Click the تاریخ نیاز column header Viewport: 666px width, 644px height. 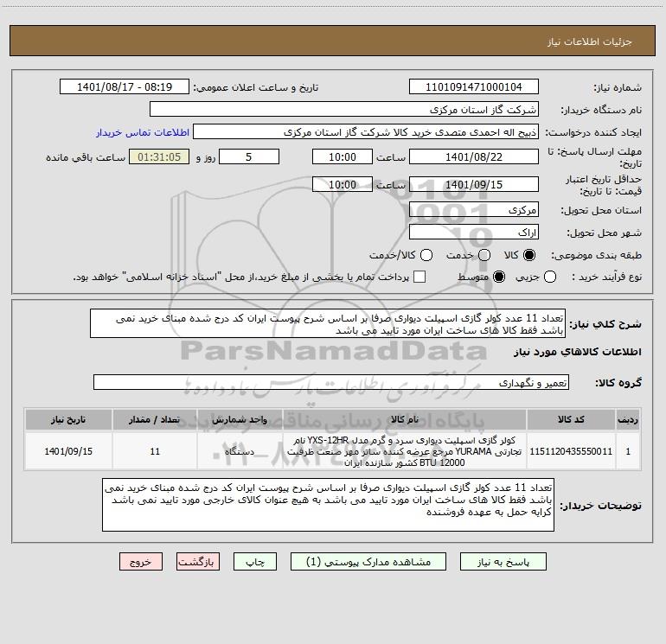point(68,419)
